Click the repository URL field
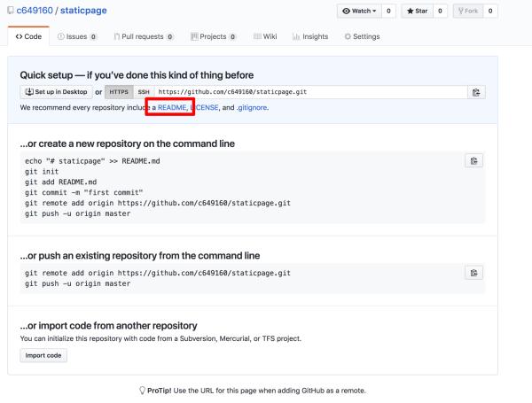The image size is (532, 403). click(311, 92)
